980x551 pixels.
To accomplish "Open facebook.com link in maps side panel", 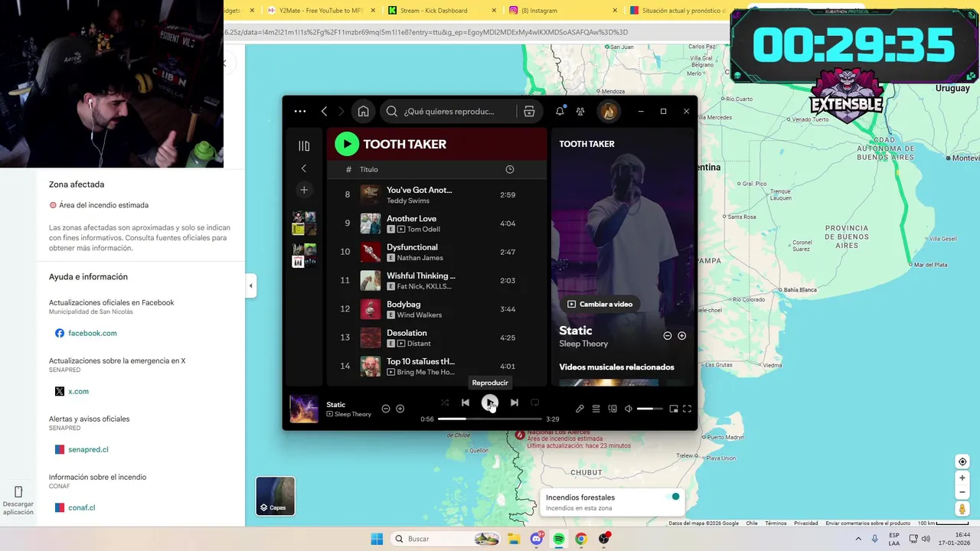I will point(93,333).
